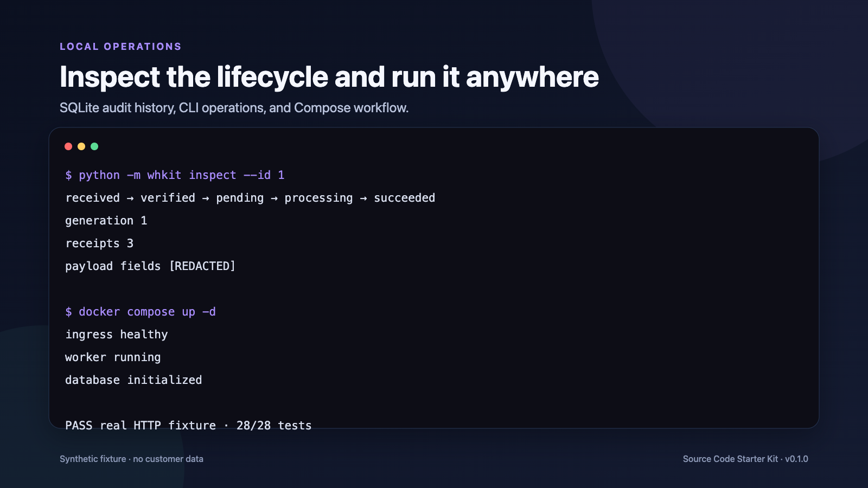The width and height of the screenshot is (868, 488).
Task: Click the red terminal window dot
Action: coord(68,146)
